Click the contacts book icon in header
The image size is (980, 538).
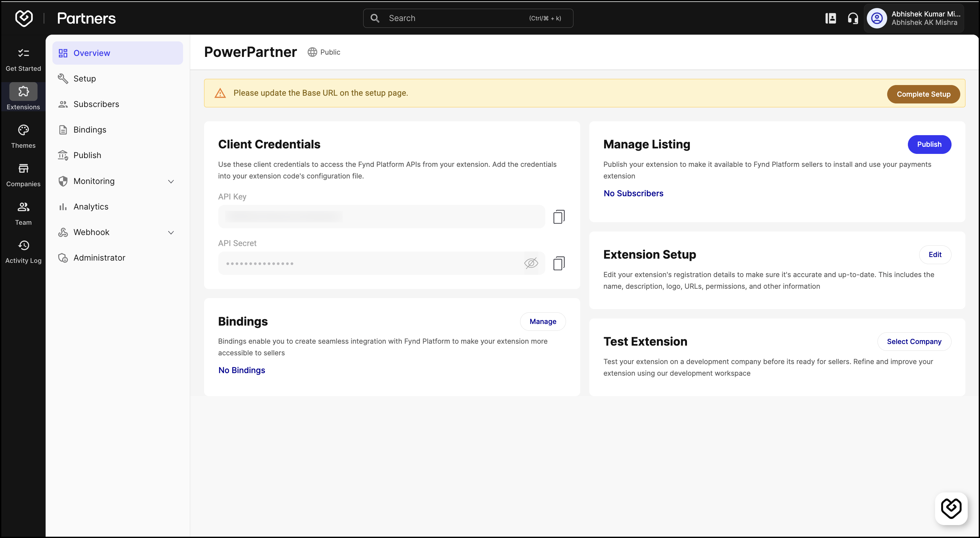[x=831, y=18]
